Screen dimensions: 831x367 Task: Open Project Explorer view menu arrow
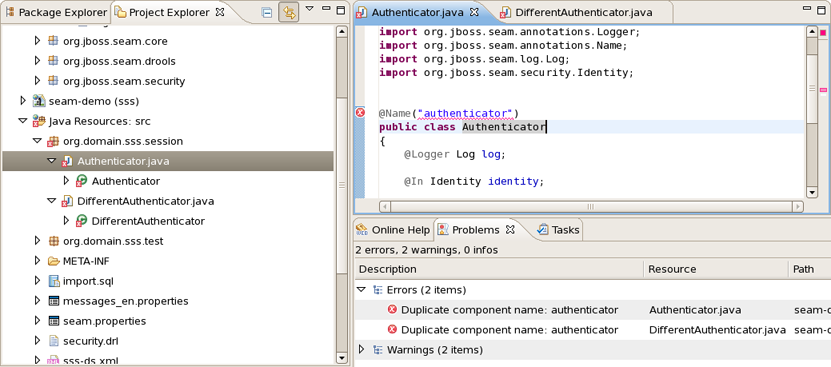point(310,9)
